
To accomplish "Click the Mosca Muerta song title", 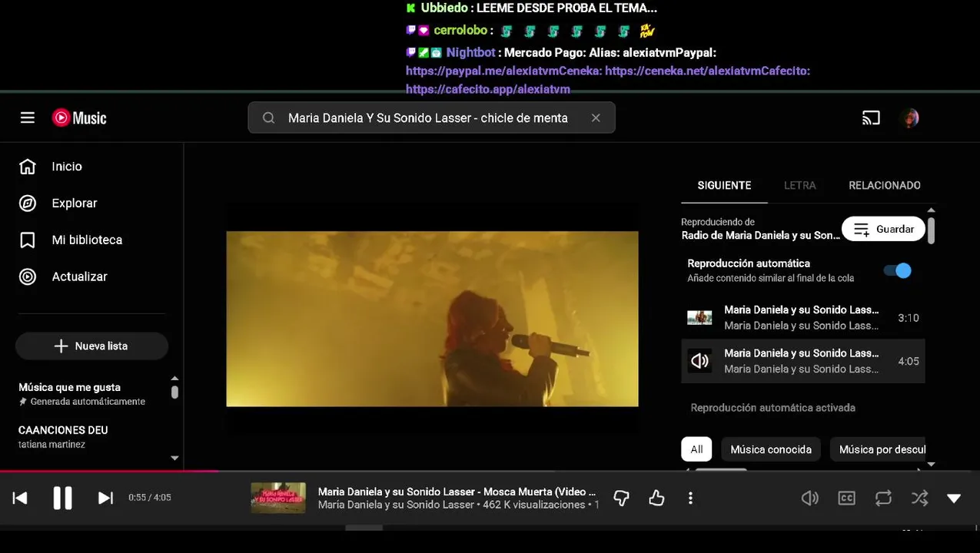I will (x=457, y=492).
